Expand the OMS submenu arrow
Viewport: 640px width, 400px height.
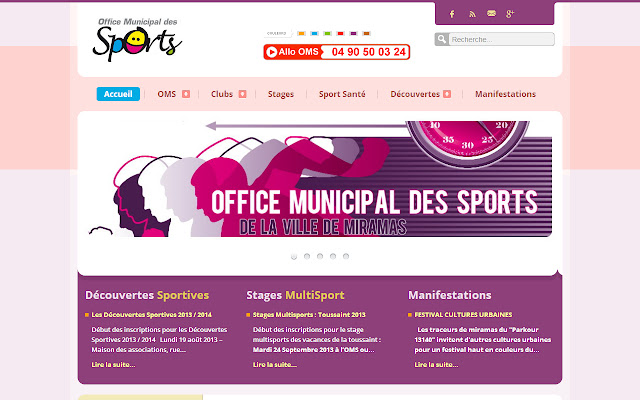[186, 94]
